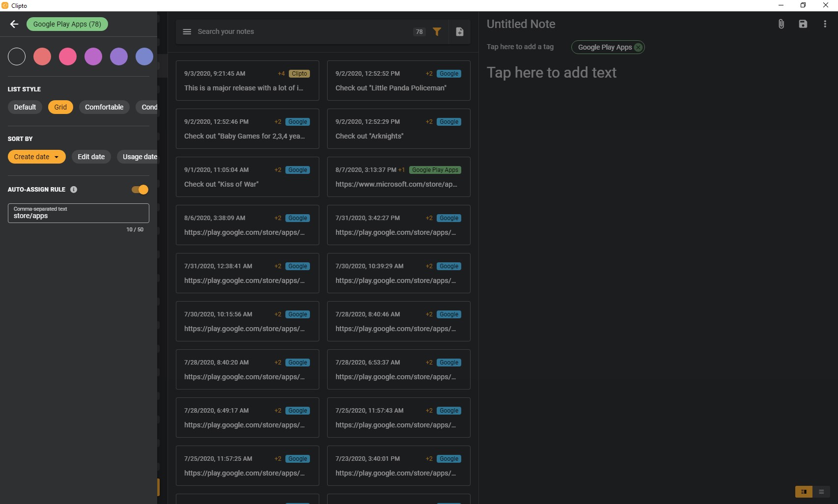Choose the periwinkle blue color swatch
This screenshot has width=838, height=504.
point(144,56)
